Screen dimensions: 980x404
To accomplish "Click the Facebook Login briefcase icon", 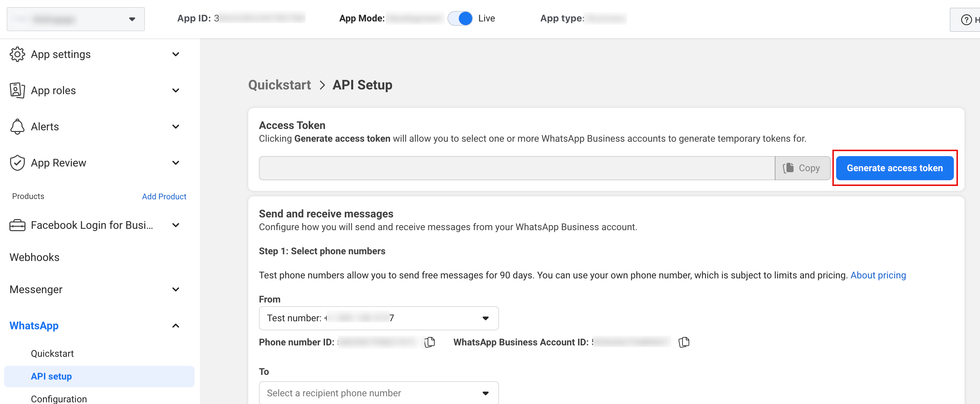I will (17, 225).
